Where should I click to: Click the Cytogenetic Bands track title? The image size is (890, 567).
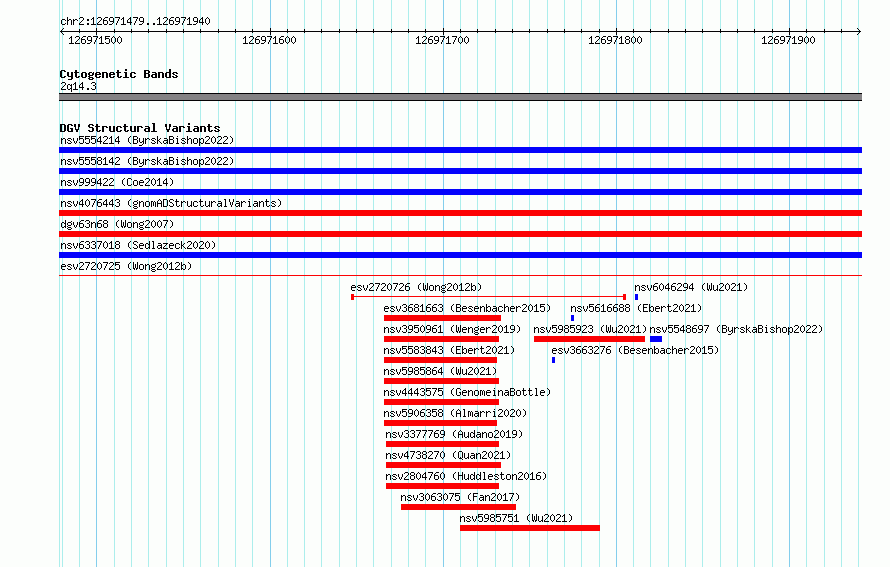point(119,74)
